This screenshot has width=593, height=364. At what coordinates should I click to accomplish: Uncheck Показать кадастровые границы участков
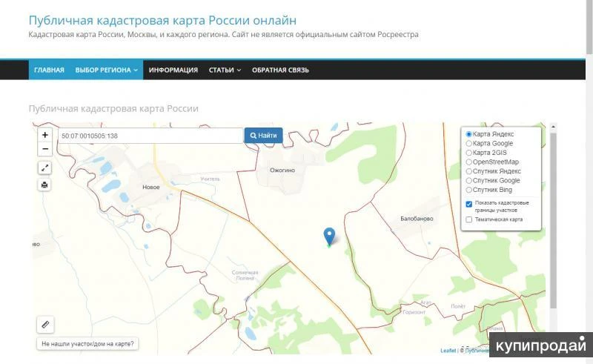(x=468, y=204)
